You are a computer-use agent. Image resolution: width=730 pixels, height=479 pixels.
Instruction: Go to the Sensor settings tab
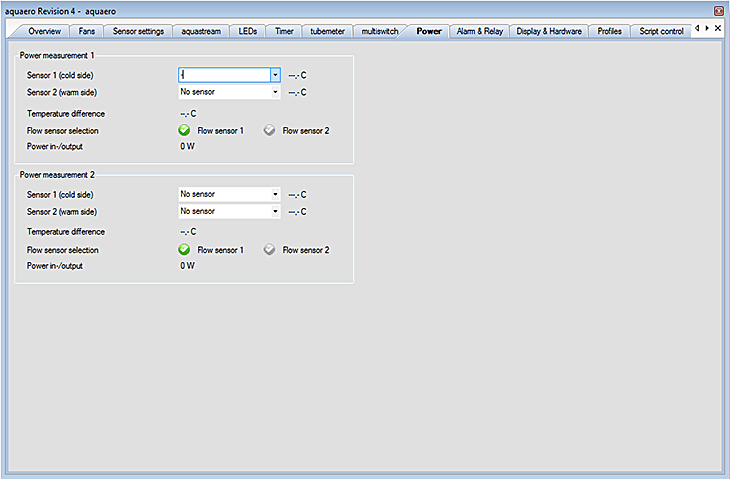tap(137, 31)
